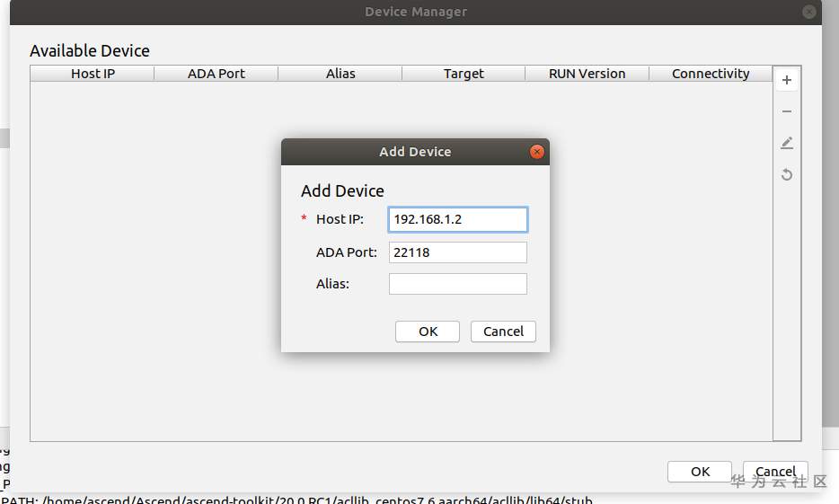Click the Device Manager title bar
Image resolution: width=839 pixels, height=504 pixels.
(x=416, y=12)
